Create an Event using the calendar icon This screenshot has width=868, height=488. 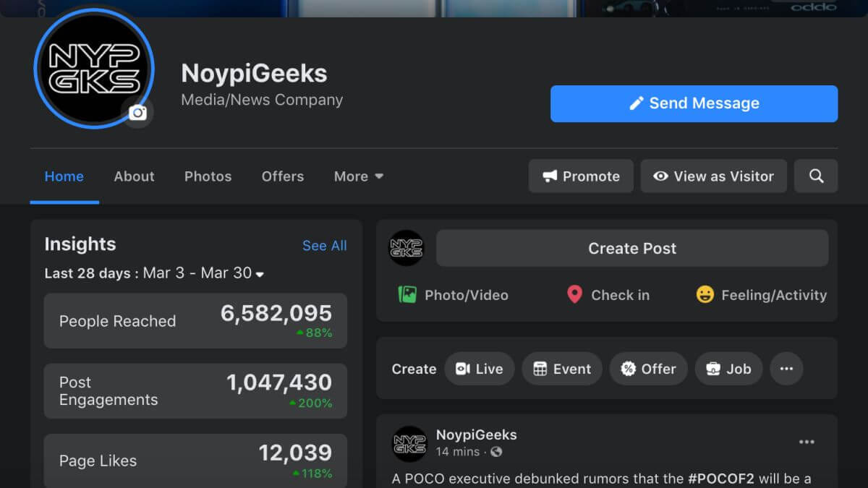coord(561,369)
